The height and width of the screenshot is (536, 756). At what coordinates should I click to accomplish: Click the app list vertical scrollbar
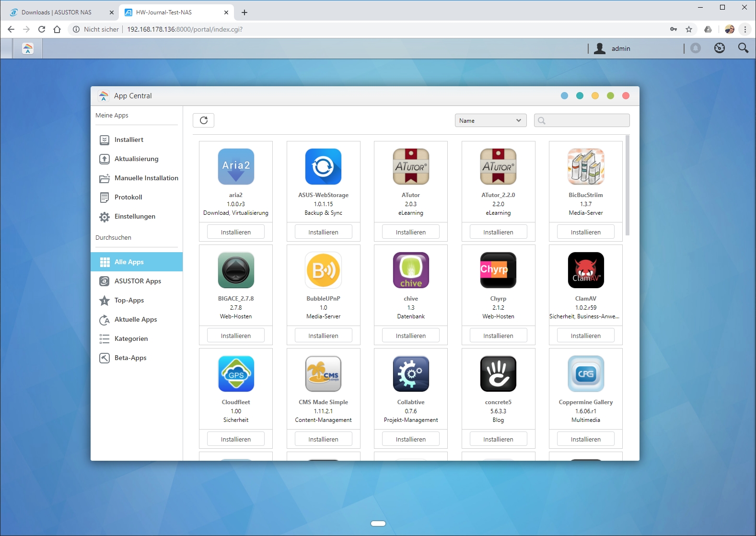tap(628, 186)
